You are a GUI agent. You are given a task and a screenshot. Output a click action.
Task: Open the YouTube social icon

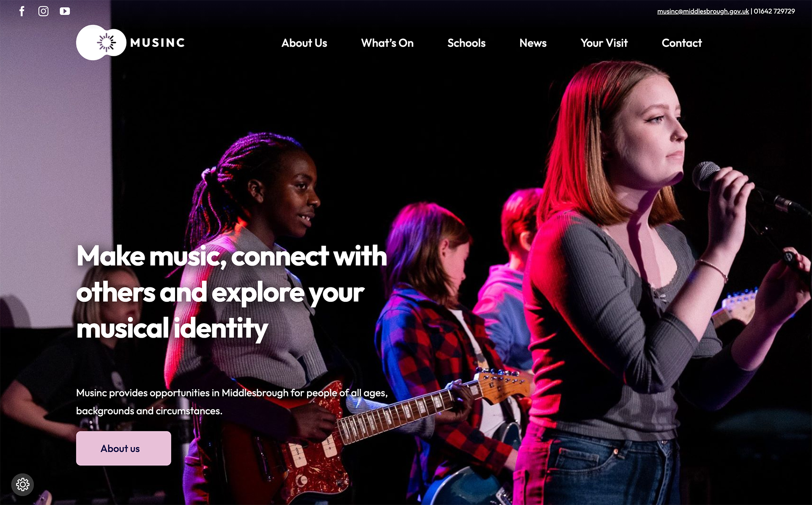pos(65,11)
